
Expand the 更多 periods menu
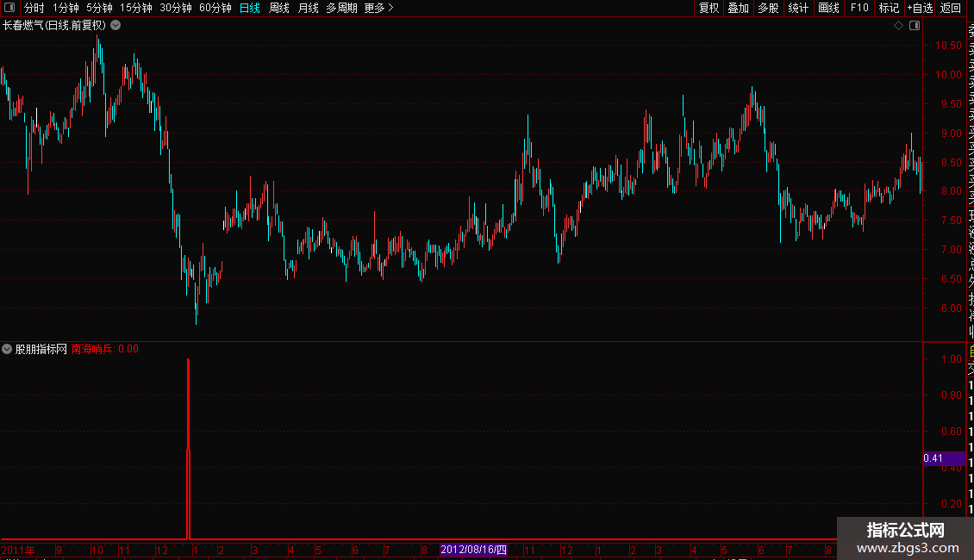coord(379,8)
